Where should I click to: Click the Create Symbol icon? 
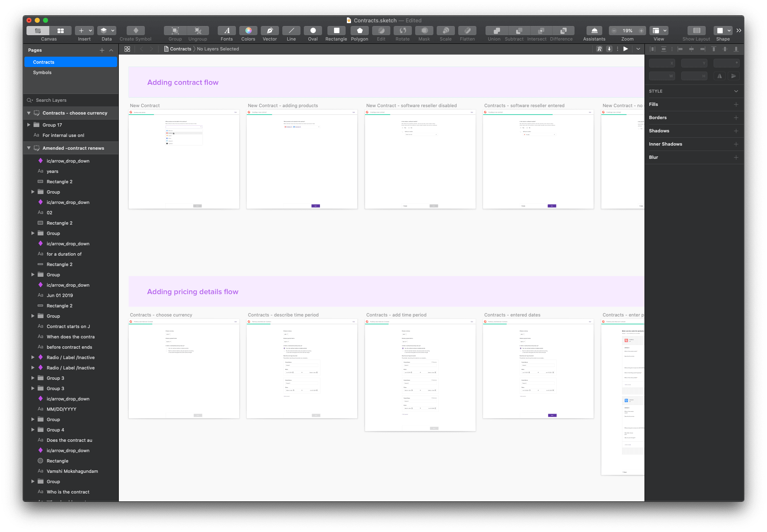coord(136,31)
